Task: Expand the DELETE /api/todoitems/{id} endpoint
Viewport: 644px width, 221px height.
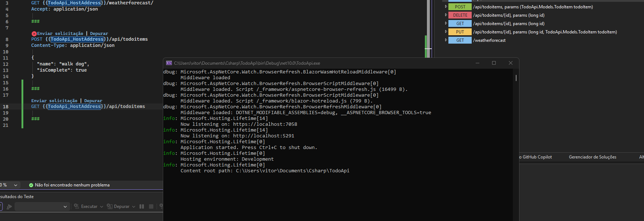Action: [446, 15]
